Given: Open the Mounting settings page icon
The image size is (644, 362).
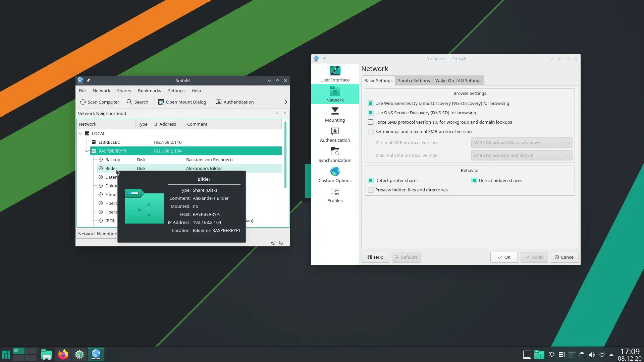Looking at the screenshot, I should (335, 111).
